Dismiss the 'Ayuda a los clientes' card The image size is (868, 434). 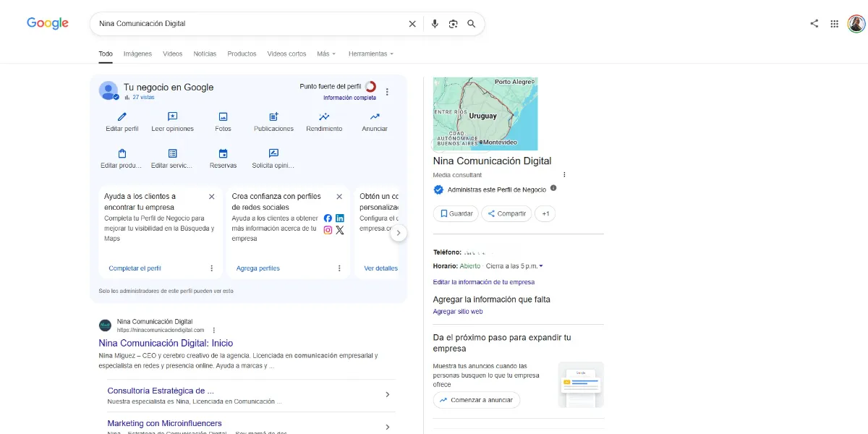click(x=211, y=196)
